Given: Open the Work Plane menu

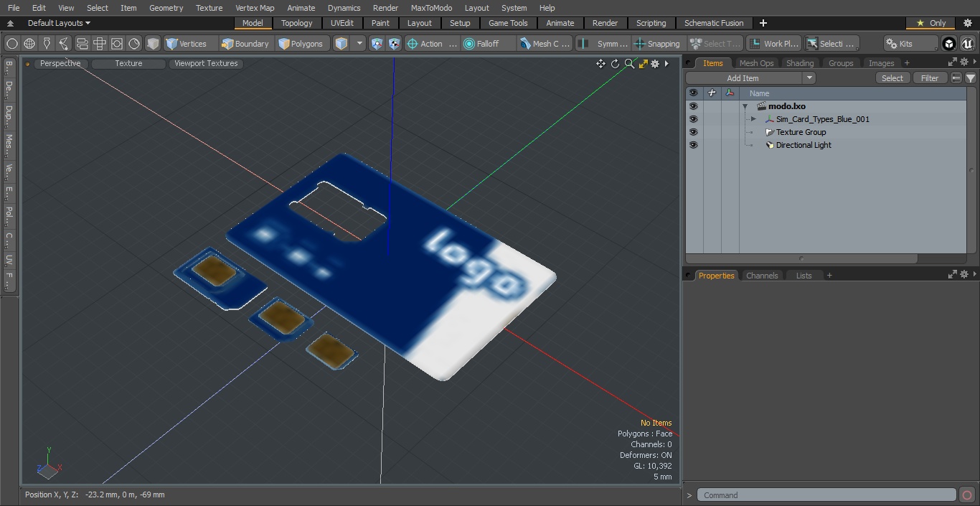Looking at the screenshot, I should [773, 44].
